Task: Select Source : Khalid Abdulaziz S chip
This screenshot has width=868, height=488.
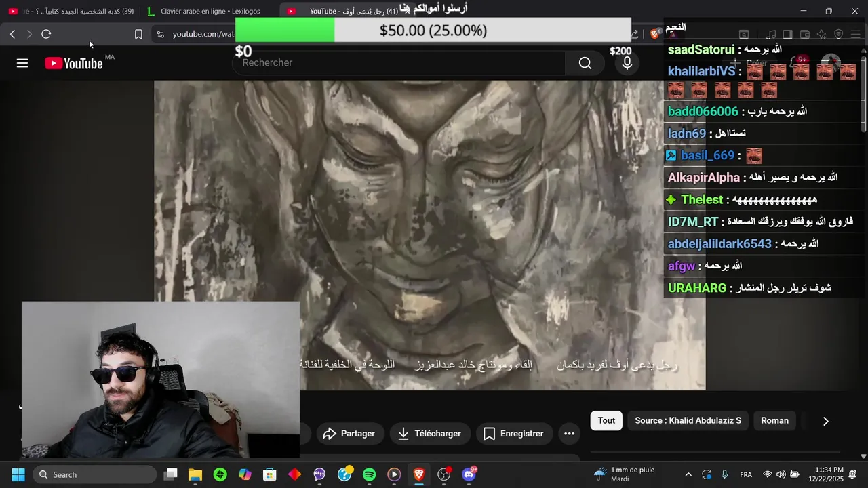Action: 688,421
